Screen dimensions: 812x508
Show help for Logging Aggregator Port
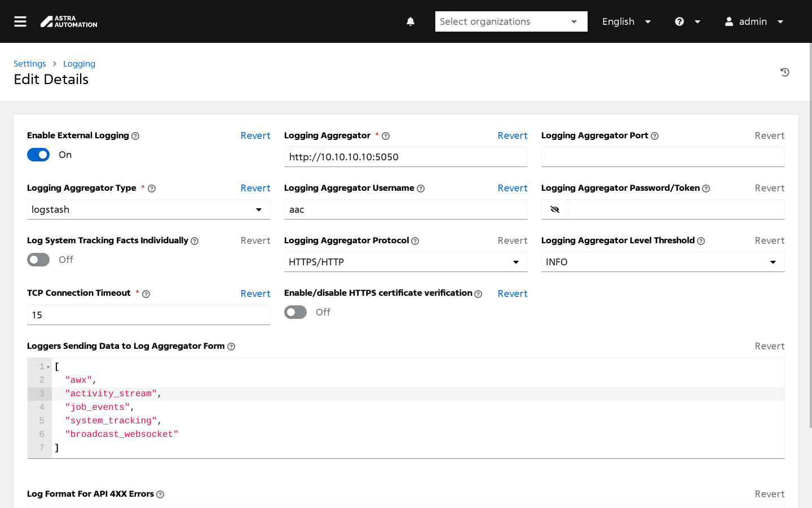coord(655,136)
